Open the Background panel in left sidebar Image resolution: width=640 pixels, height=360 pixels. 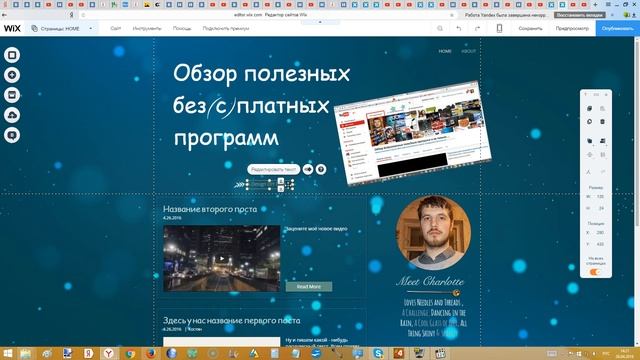coord(12,55)
